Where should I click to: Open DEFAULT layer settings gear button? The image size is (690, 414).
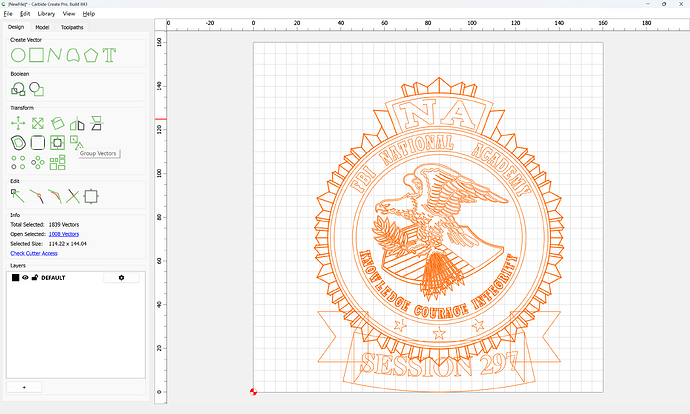coord(121,278)
